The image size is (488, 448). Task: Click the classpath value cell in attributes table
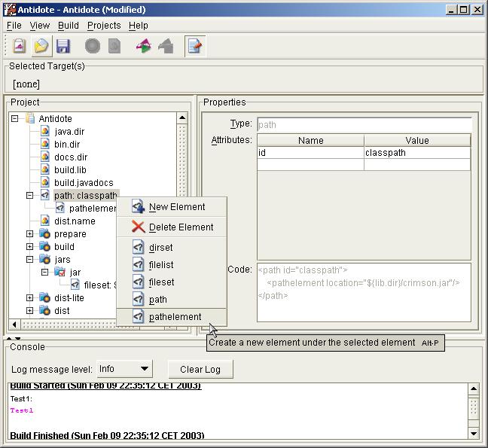(416, 152)
